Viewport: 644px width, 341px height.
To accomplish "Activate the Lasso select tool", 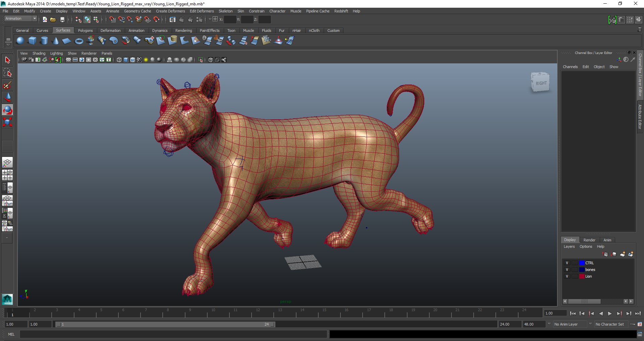I will (x=7, y=73).
